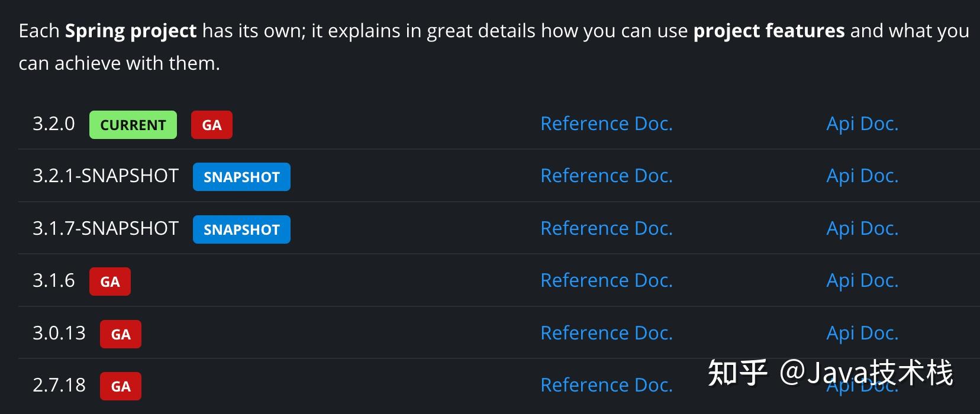The image size is (980, 414).
Task: Click the SNAPSHOT badge for 3.1.7-SNAPSHOT
Action: tap(241, 229)
